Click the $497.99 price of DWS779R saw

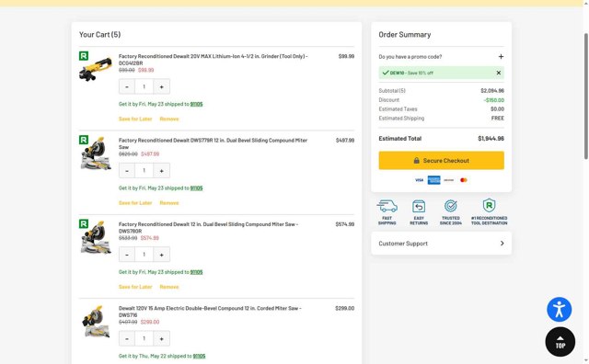coord(345,141)
